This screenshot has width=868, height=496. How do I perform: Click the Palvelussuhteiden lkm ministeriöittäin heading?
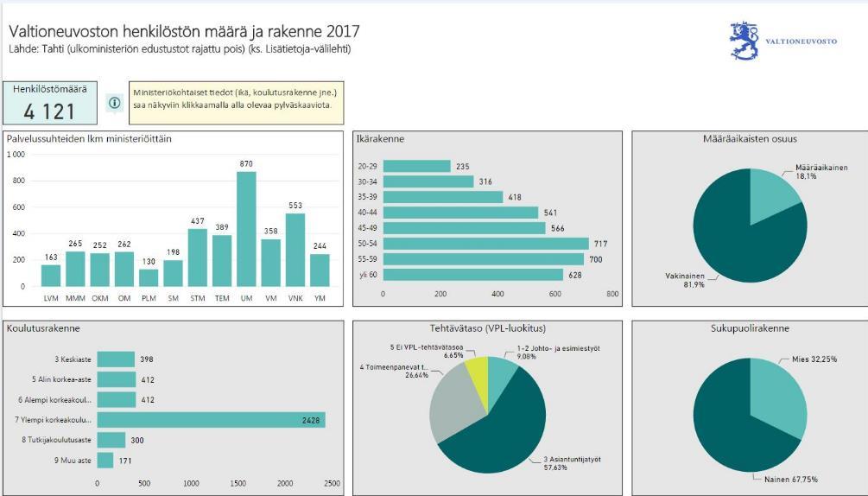[x=89, y=139]
